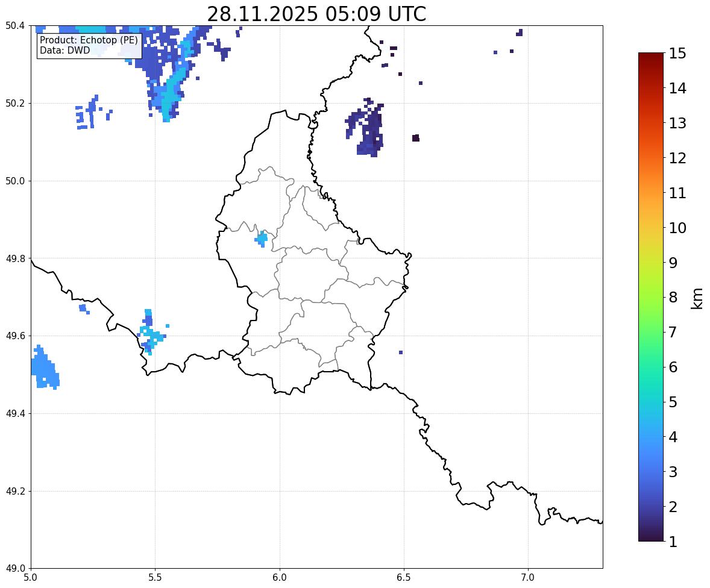Click latitude axis label '50.2'

click(15, 103)
